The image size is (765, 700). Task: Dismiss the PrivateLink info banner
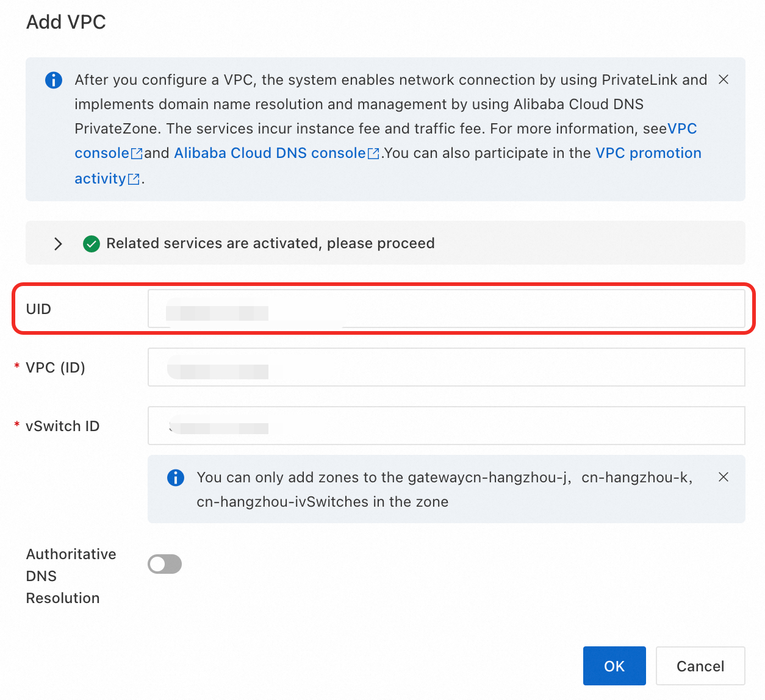point(724,80)
